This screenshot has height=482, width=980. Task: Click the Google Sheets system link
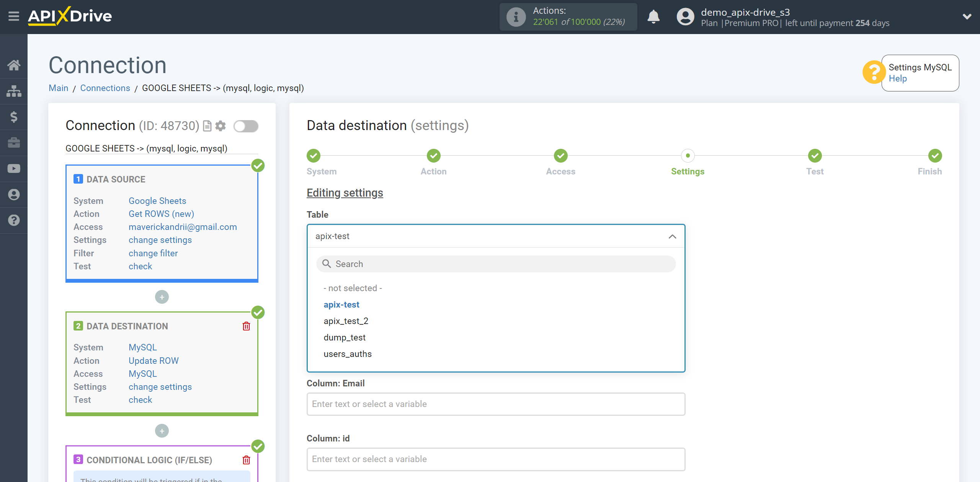coord(157,201)
